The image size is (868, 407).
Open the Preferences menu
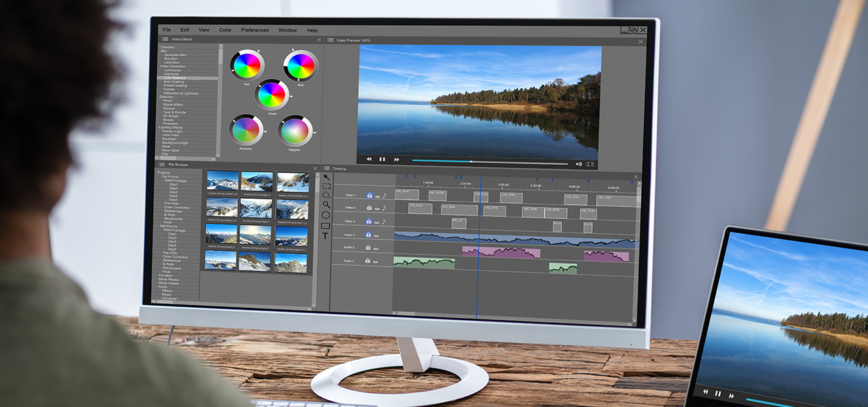click(x=255, y=30)
